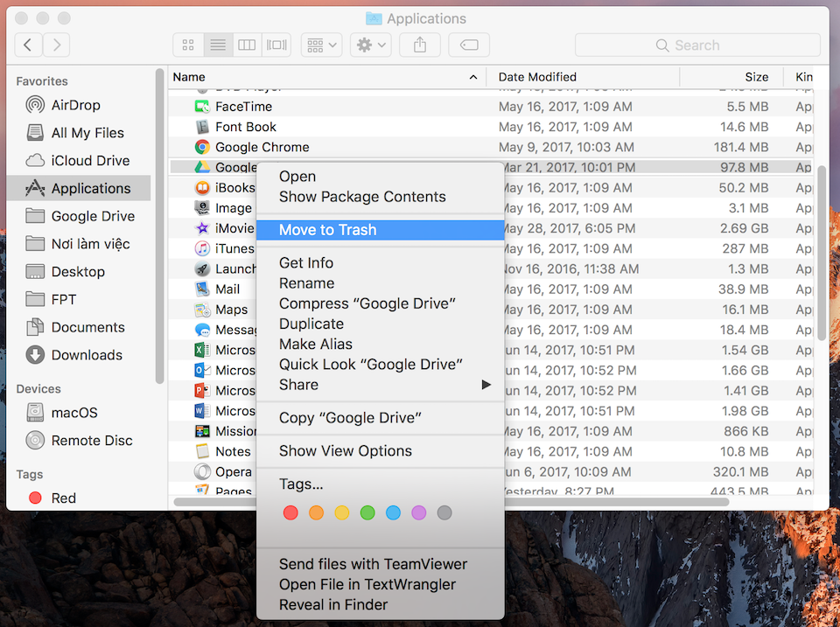Sort by the Size column header
The height and width of the screenshot is (627, 840).
click(x=731, y=77)
